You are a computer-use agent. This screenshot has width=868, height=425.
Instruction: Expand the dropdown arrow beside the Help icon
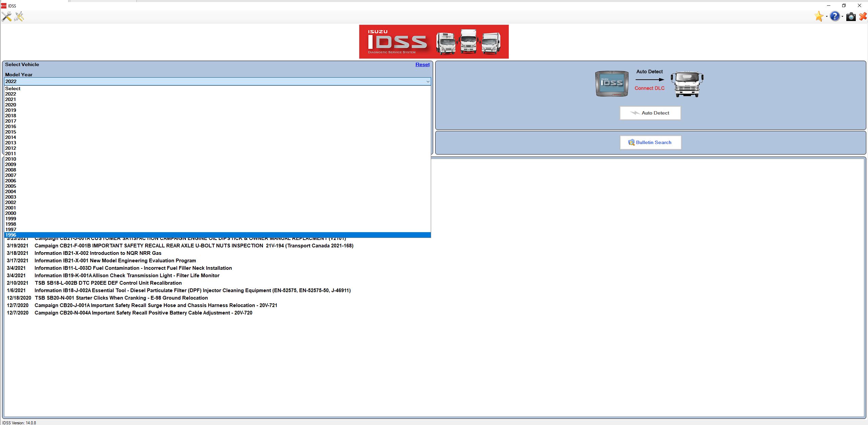pyautogui.click(x=842, y=17)
